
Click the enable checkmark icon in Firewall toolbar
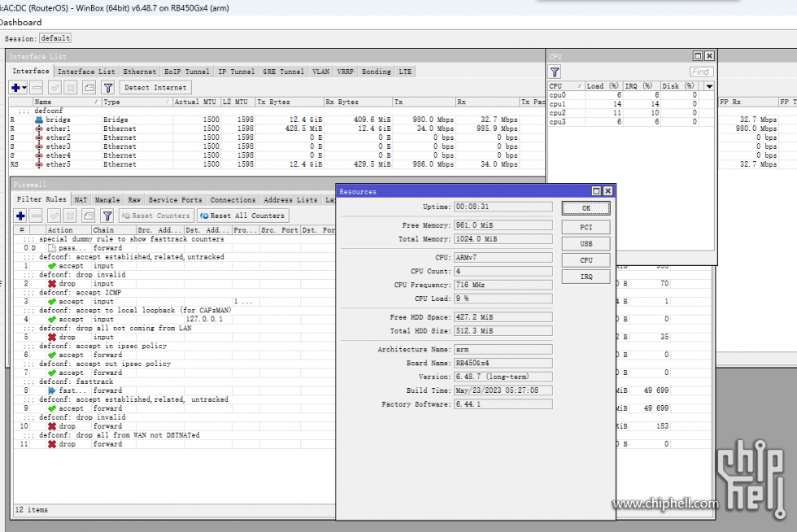coord(54,216)
